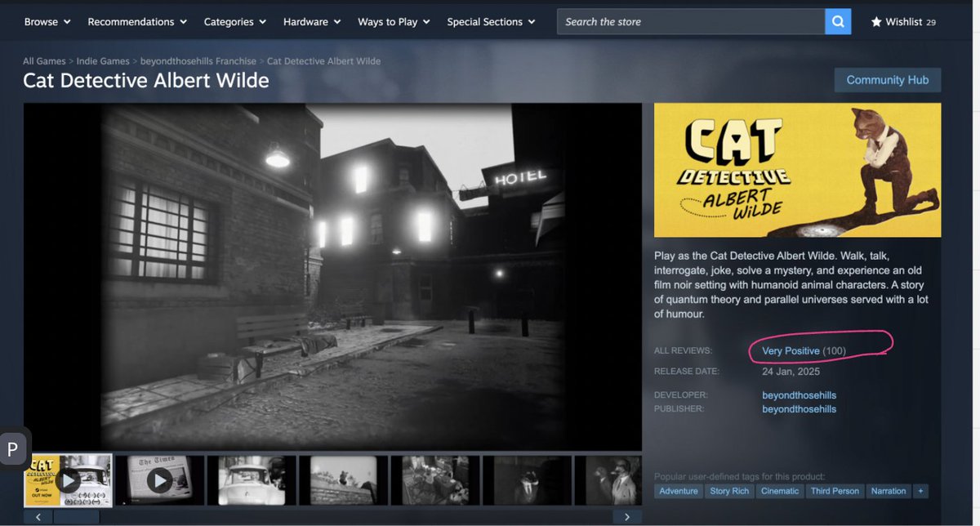
Task: Open the Community Hub
Action: click(888, 80)
